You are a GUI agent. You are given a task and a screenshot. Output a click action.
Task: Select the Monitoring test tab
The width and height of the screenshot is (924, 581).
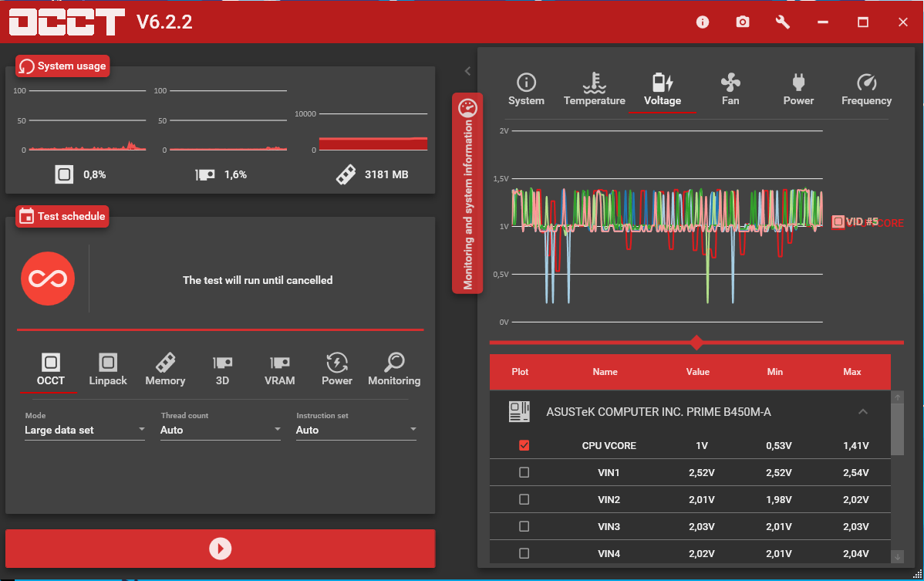click(x=394, y=370)
